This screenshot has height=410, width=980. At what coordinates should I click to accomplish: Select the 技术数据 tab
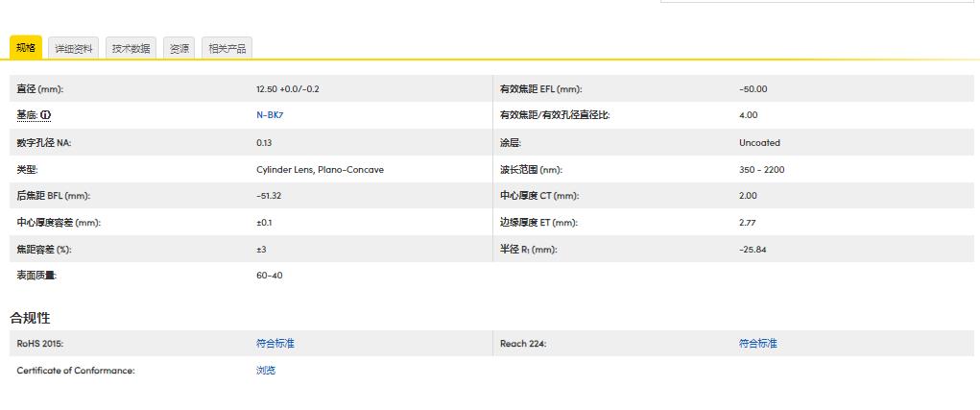pos(131,49)
